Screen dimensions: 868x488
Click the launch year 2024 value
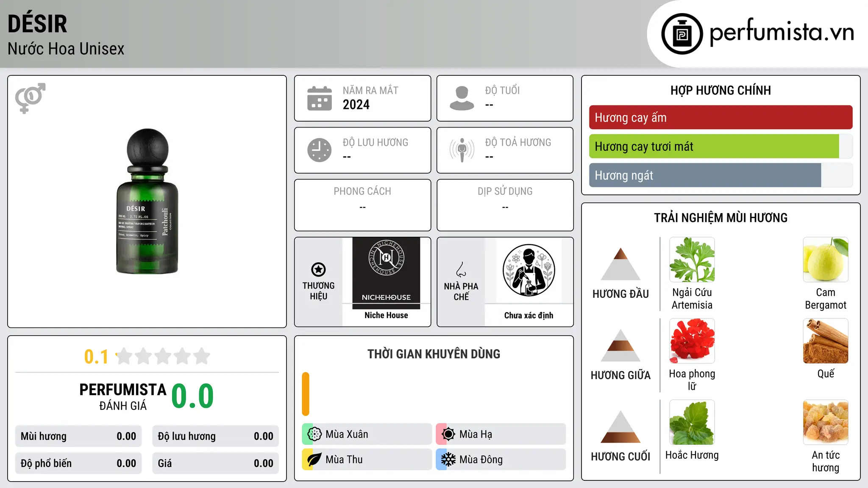click(356, 105)
